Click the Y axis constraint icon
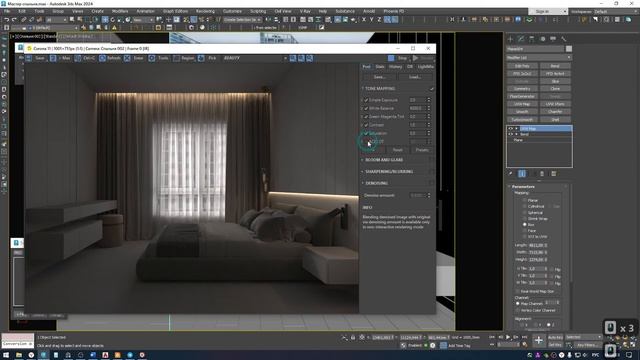The height and width of the screenshot is (360, 640). (x=371, y=20)
